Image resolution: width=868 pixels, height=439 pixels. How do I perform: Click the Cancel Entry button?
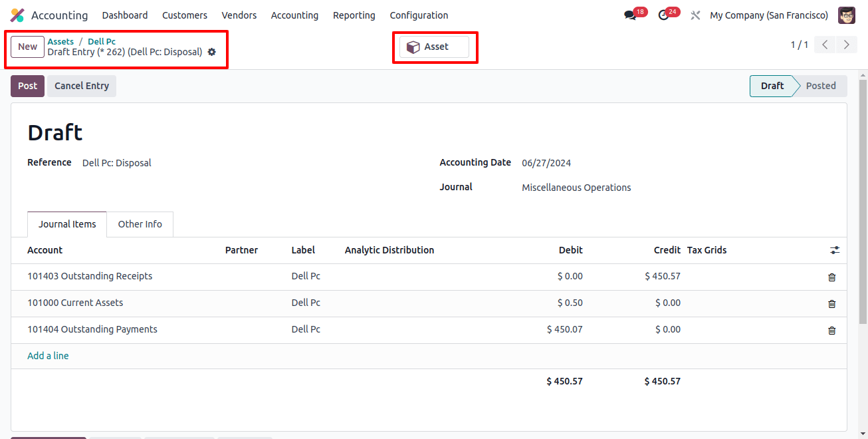pos(82,86)
